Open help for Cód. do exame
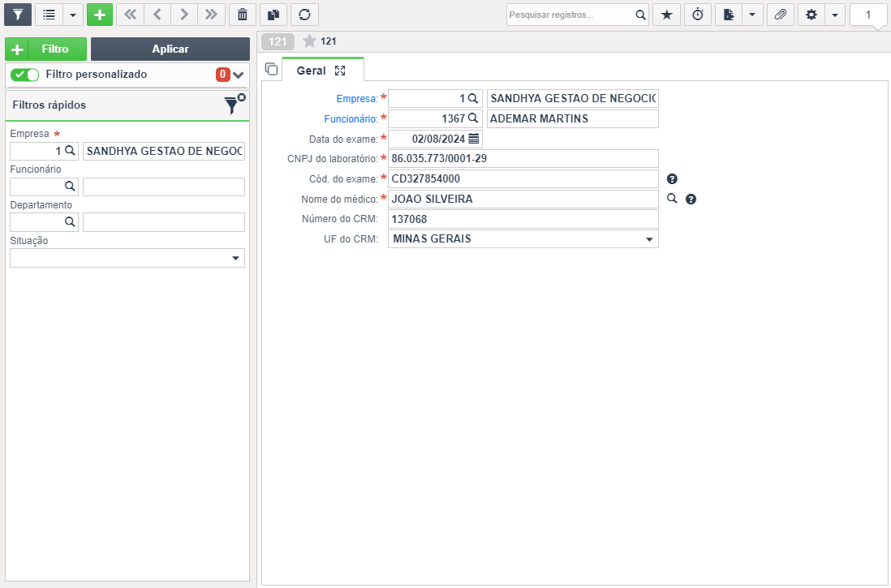 pos(672,179)
